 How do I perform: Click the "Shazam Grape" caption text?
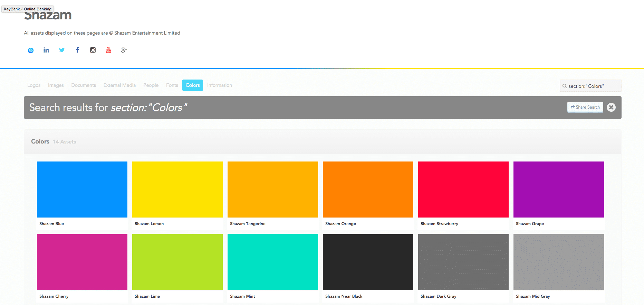[x=530, y=224]
